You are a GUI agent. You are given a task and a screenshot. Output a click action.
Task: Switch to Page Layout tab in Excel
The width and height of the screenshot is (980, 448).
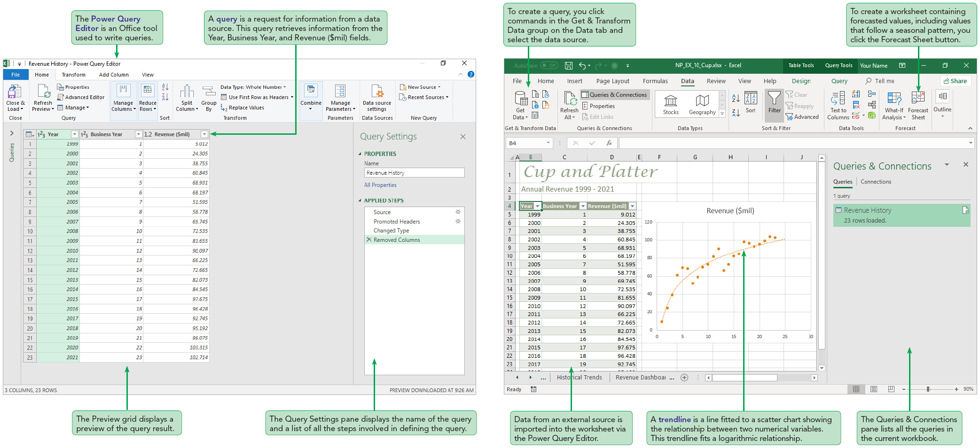pos(613,81)
